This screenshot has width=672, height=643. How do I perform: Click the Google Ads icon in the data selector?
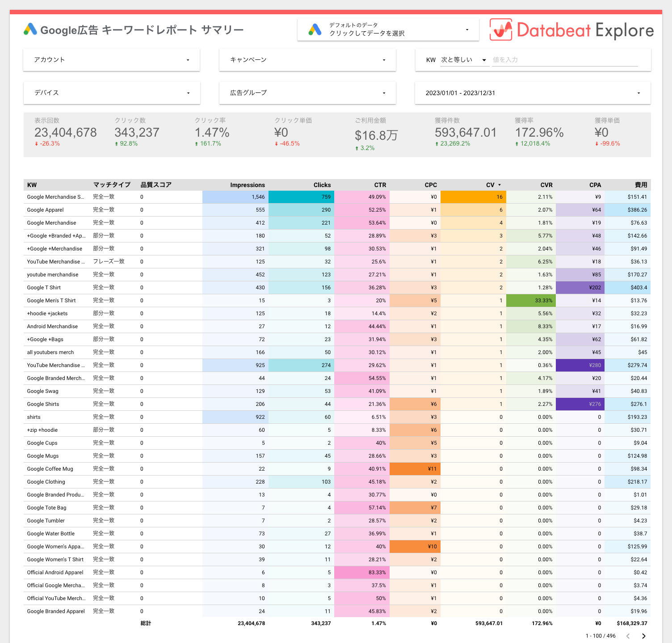315,29
